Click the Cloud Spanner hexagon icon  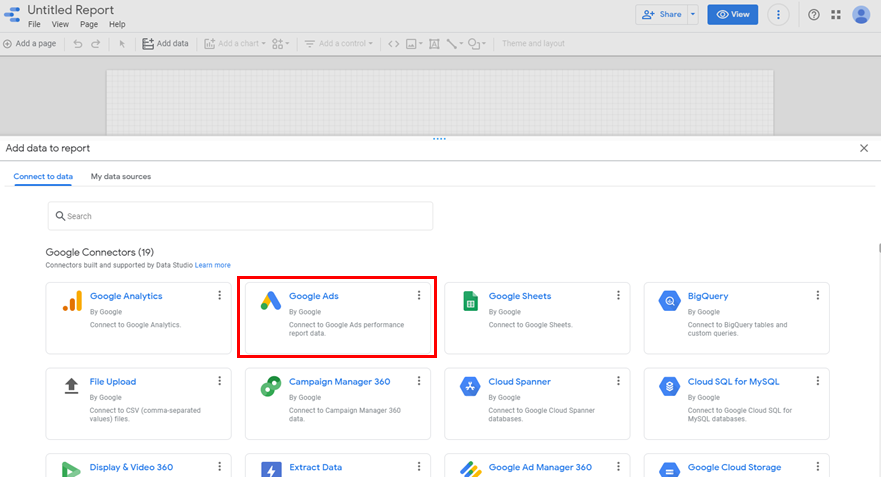click(x=470, y=387)
